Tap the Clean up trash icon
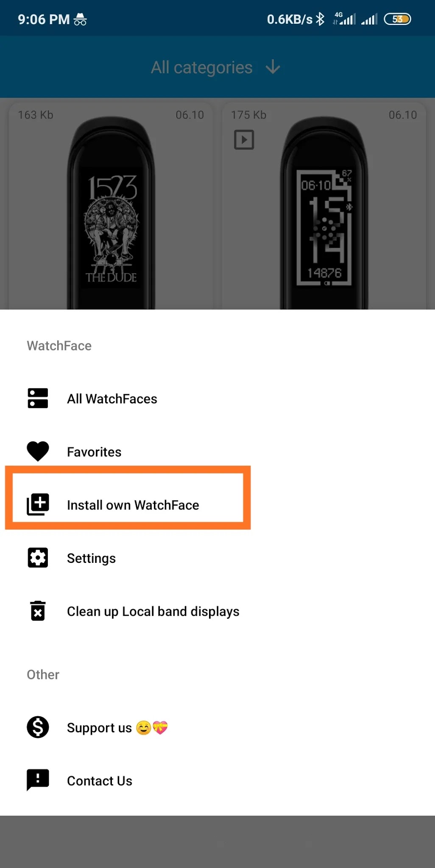435x868 pixels. pyautogui.click(x=38, y=611)
